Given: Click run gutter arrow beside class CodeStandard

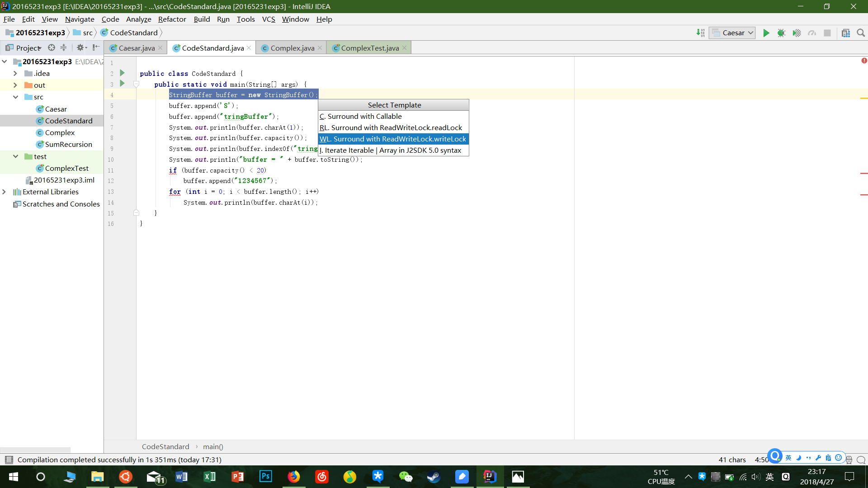Looking at the screenshot, I should (122, 73).
